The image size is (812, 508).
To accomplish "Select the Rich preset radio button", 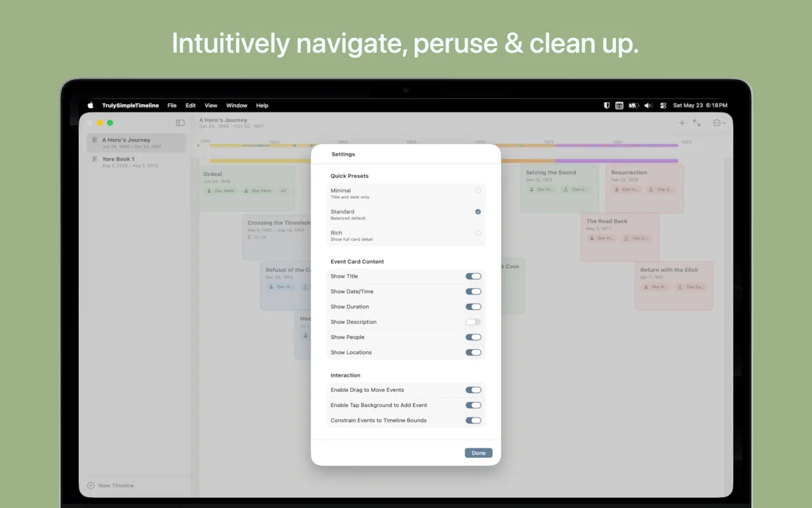I will 478,233.
